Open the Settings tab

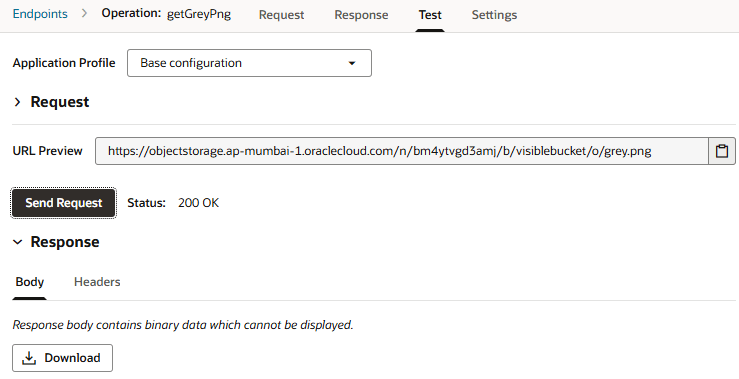pos(494,15)
